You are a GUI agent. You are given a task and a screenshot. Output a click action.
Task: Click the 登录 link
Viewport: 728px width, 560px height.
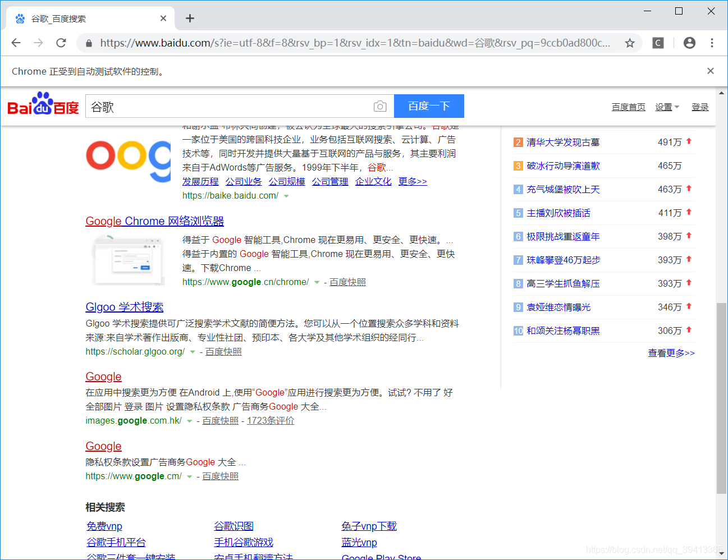pos(700,107)
